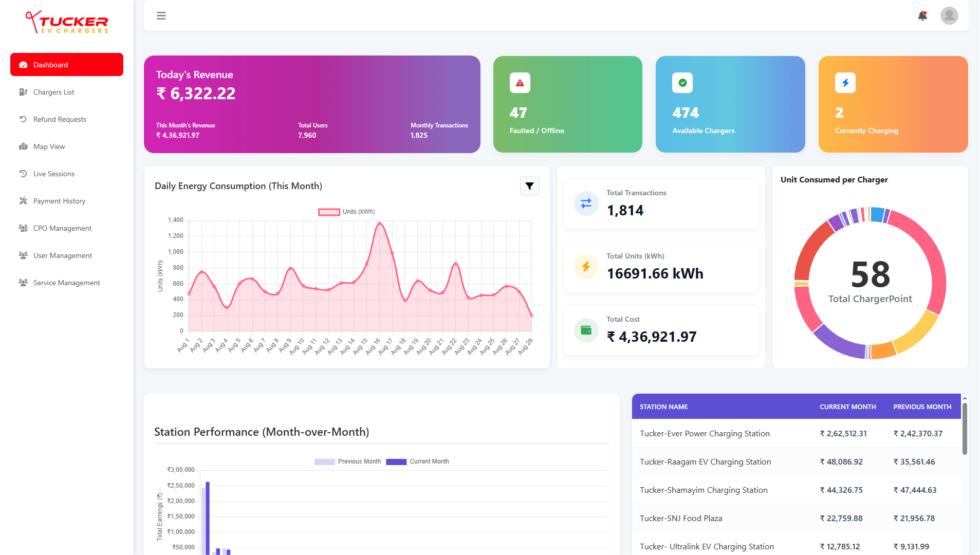Click current month value ₹ 2,62,512.31
Screen dimensions: 980x555
pyautogui.click(x=843, y=433)
